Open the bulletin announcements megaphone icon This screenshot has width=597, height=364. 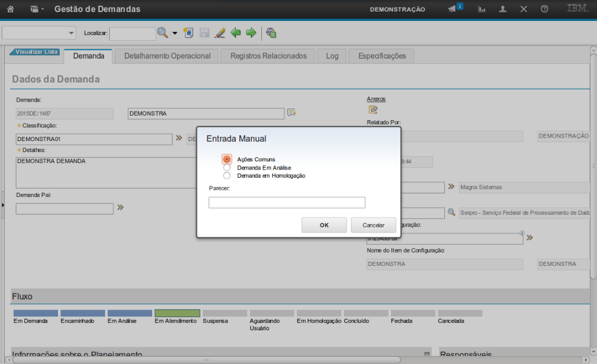click(x=452, y=9)
